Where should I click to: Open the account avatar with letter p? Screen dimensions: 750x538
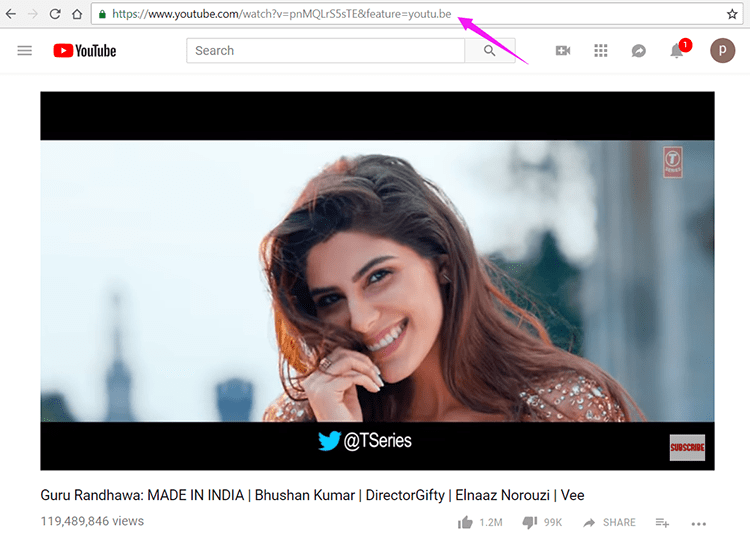722,51
